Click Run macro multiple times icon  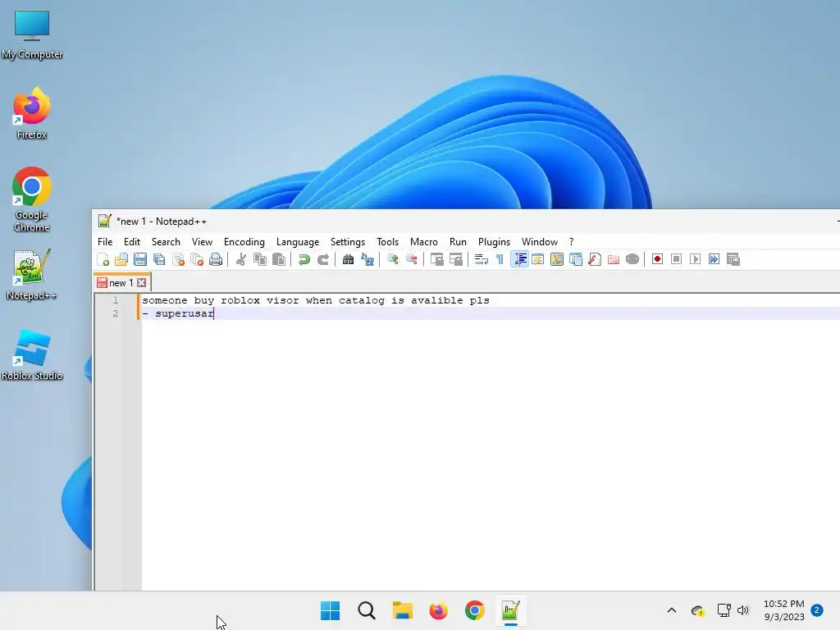point(714,260)
